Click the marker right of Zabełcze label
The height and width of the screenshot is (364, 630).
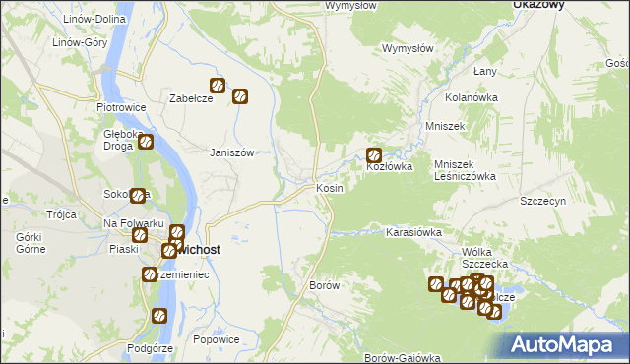coord(240,96)
